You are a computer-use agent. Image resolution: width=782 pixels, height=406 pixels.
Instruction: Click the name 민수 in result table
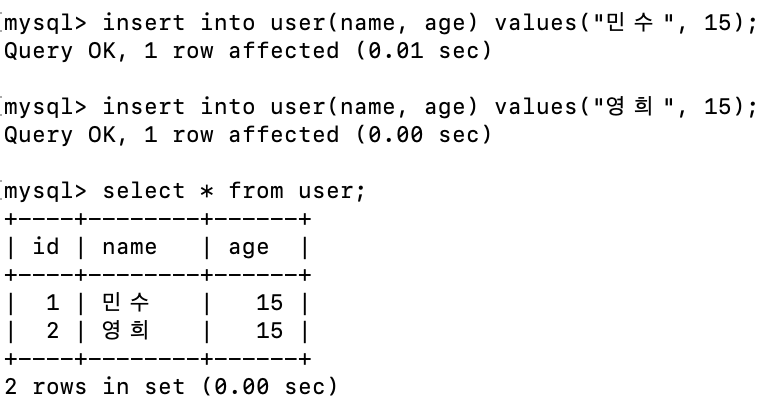(126, 302)
